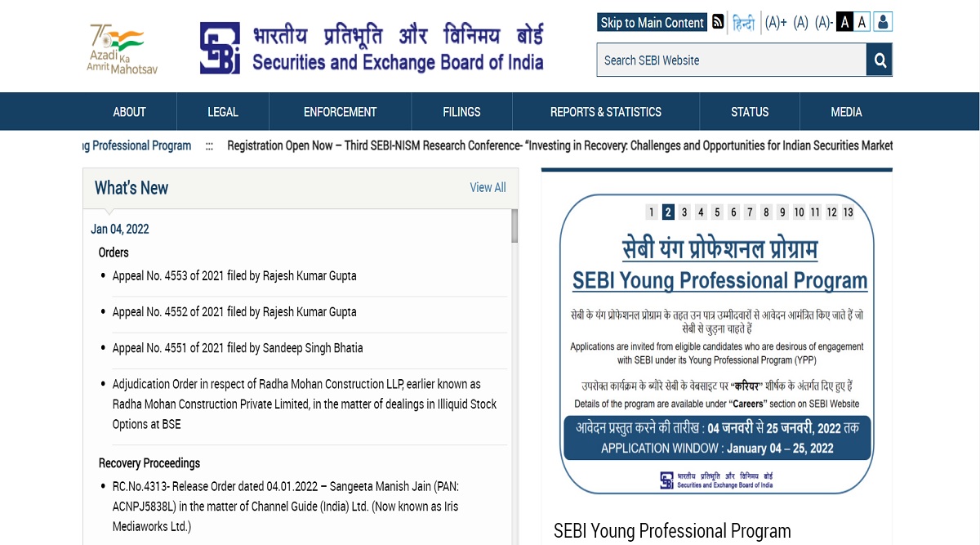Open the LEGAL dropdown
Screen dimensions: 980x545
click(x=221, y=111)
